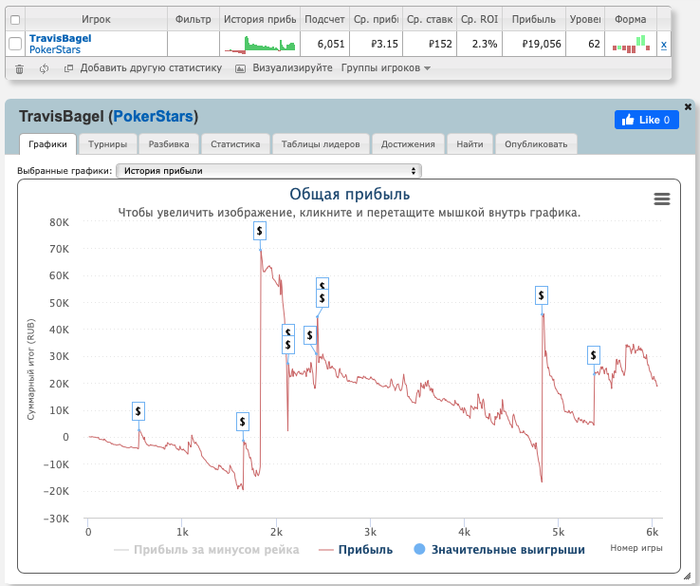Go to the 'Таблицы лидеров' tab

[x=321, y=144]
